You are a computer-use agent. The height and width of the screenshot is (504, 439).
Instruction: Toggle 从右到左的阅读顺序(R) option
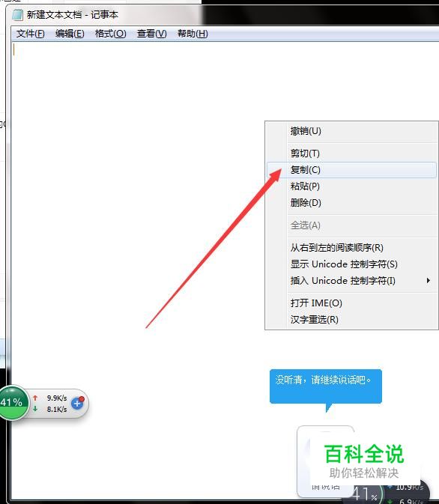351,247
